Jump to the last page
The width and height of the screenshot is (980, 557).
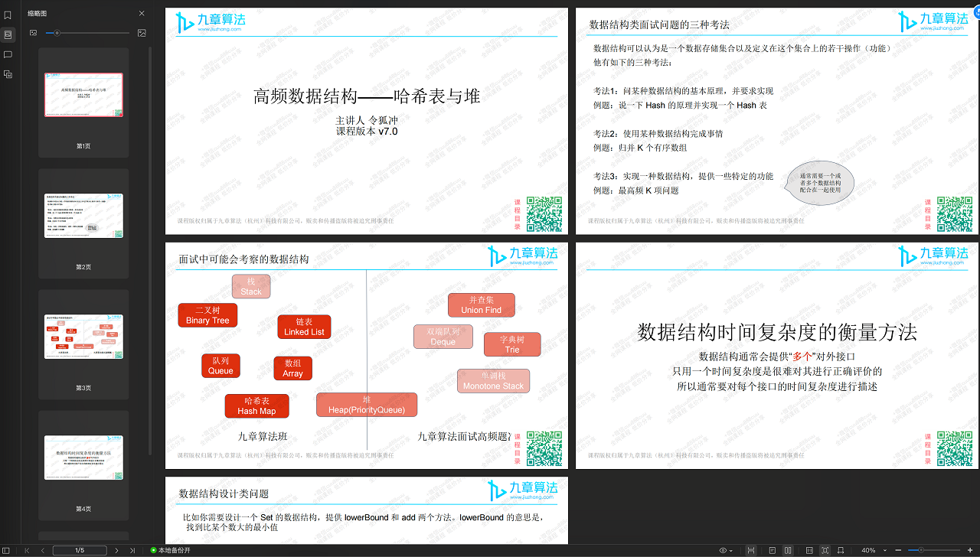(132, 550)
